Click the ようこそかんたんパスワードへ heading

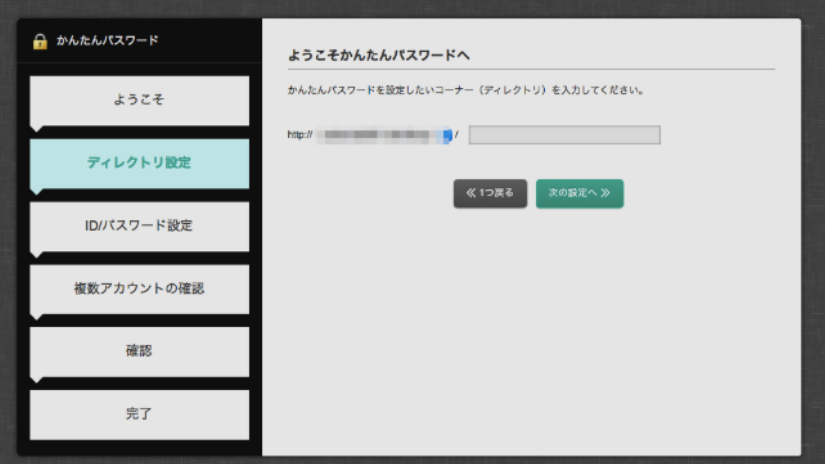(x=379, y=55)
